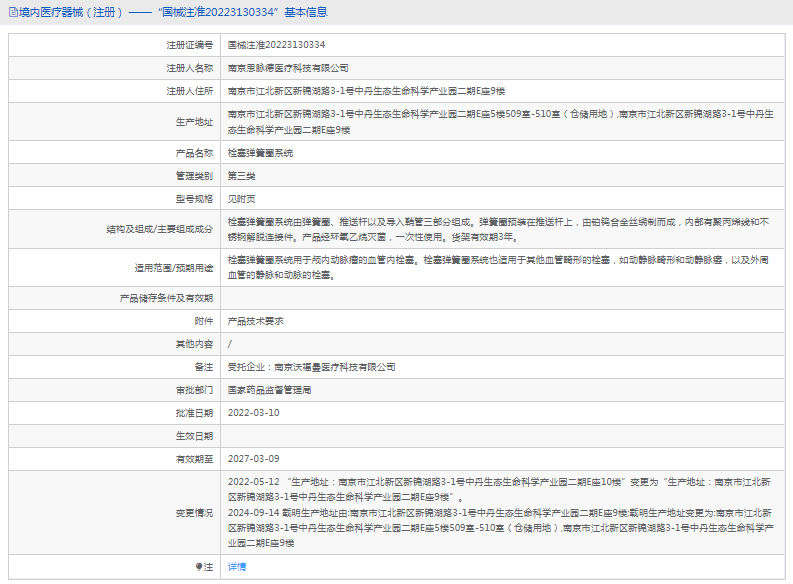Click registrant name 南京思脉德医疗科技有限公司
Viewport: 793px width, 584px height.
pyautogui.click(x=288, y=68)
